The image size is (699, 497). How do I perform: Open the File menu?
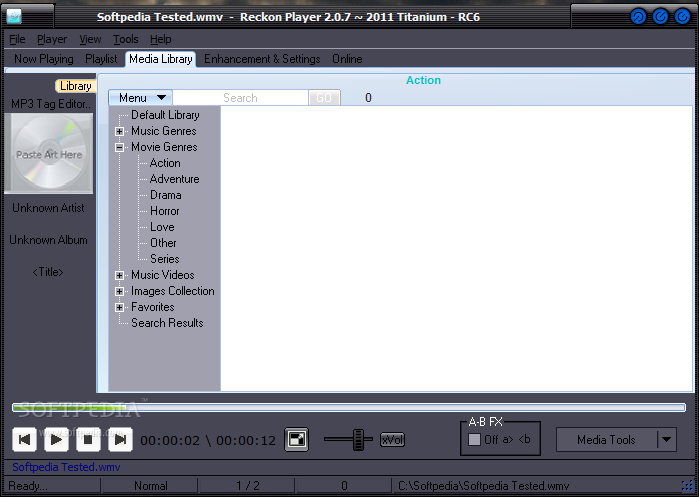click(x=17, y=39)
